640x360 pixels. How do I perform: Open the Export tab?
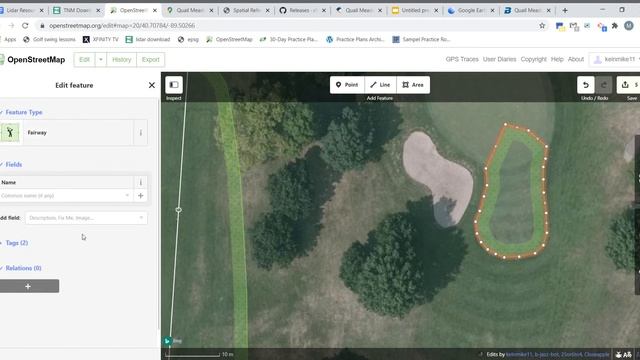(x=151, y=60)
